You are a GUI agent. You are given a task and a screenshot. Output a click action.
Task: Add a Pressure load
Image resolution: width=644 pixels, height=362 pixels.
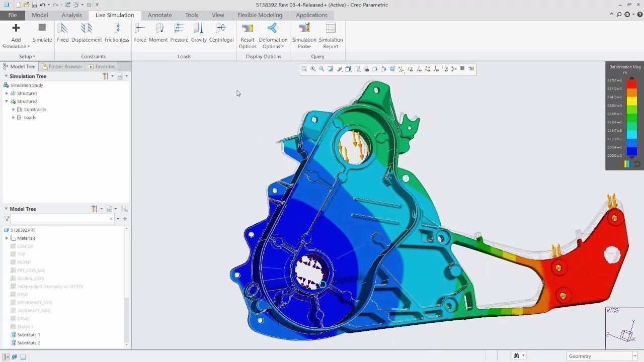(179, 33)
